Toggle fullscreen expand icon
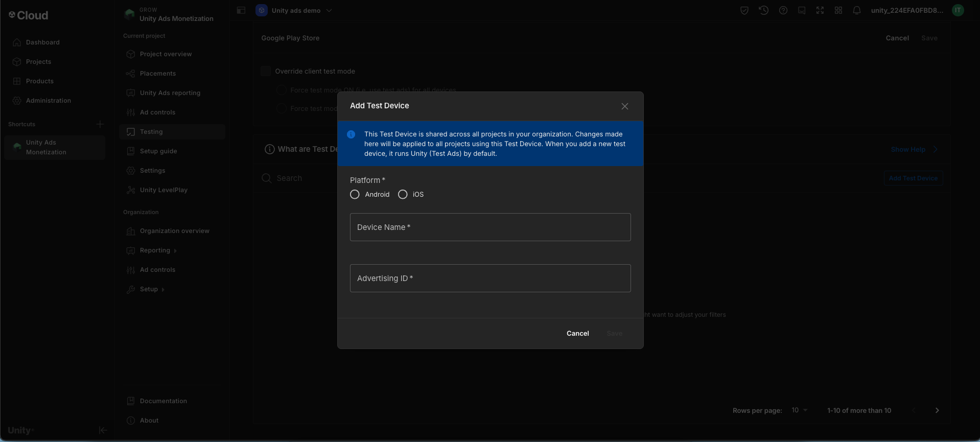Viewport: 980px width, 442px height. tap(820, 10)
